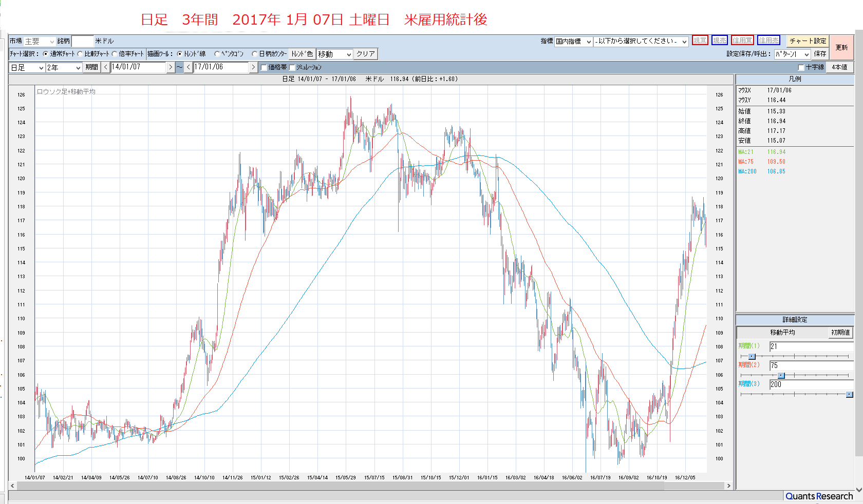Click the トレンド色 button

click(302, 54)
